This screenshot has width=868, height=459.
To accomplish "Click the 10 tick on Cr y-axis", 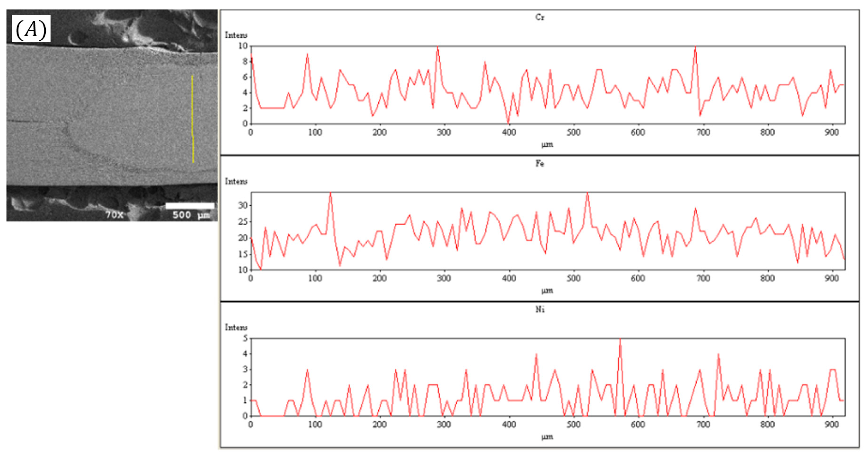I will pyautogui.click(x=243, y=46).
